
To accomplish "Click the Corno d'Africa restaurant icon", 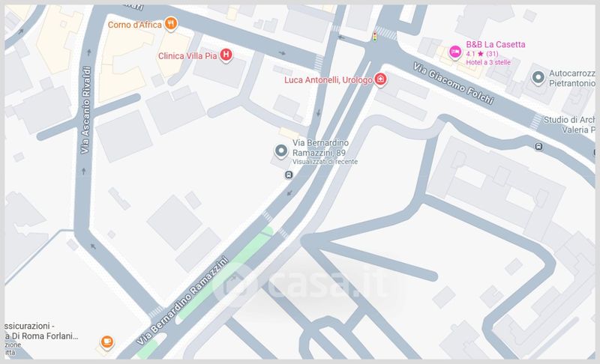I will (x=171, y=24).
